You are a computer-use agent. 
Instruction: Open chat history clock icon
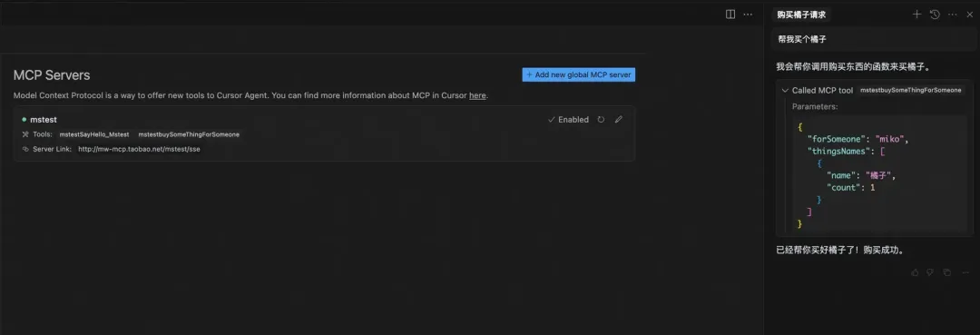click(935, 15)
